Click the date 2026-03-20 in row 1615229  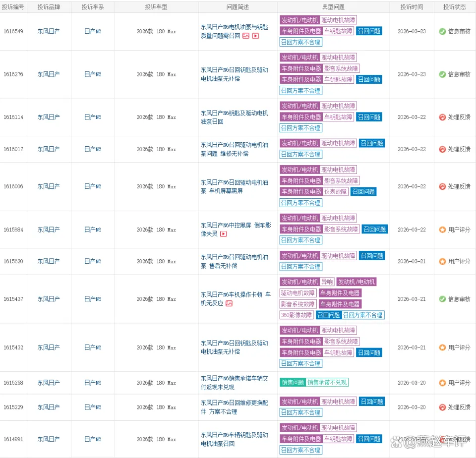412,407
